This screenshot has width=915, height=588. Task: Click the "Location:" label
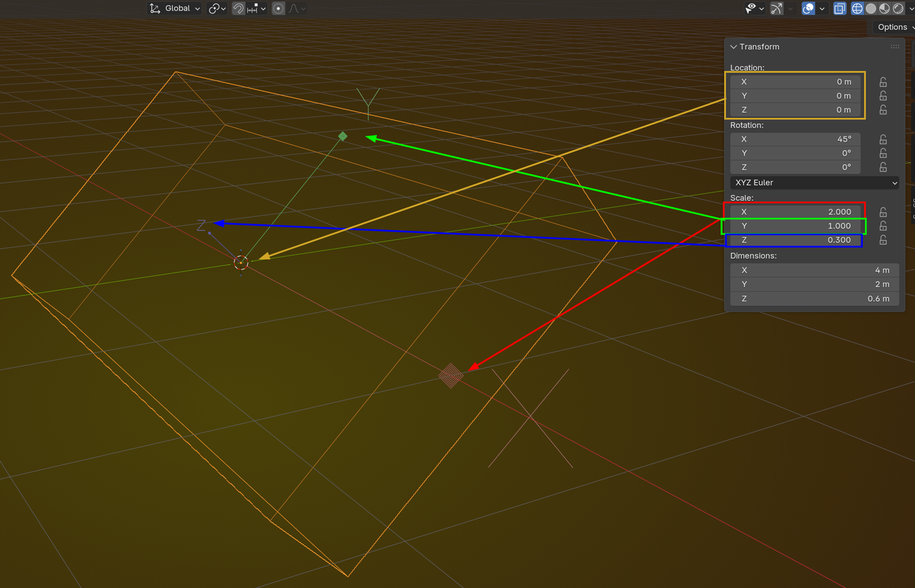click(747, 68)
